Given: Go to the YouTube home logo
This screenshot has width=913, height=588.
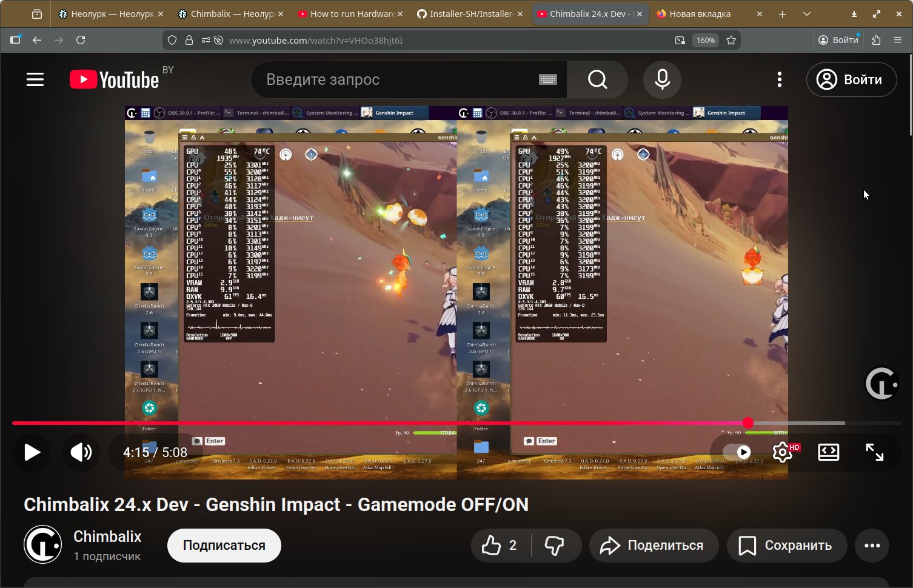Looking at the screenshot, I should 114,79.
